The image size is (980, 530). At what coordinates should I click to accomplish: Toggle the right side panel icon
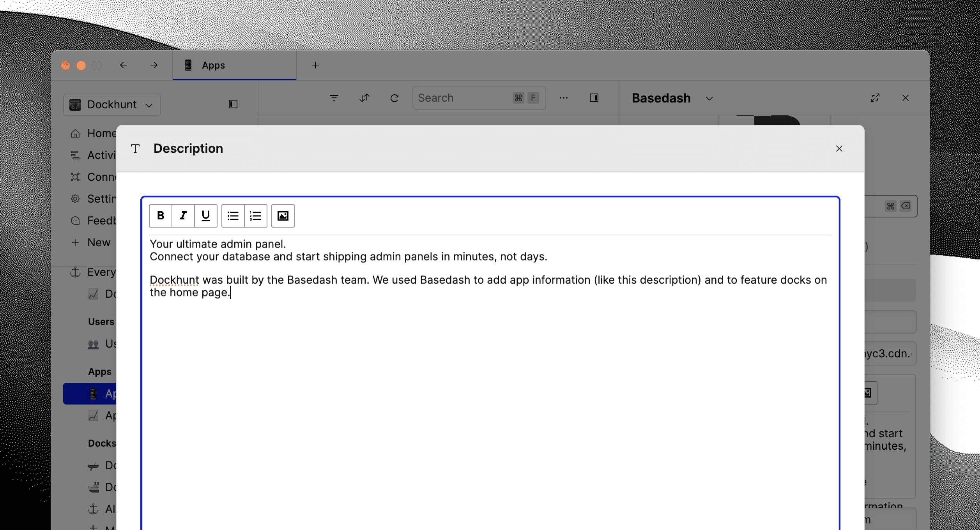tap(594, 98)
